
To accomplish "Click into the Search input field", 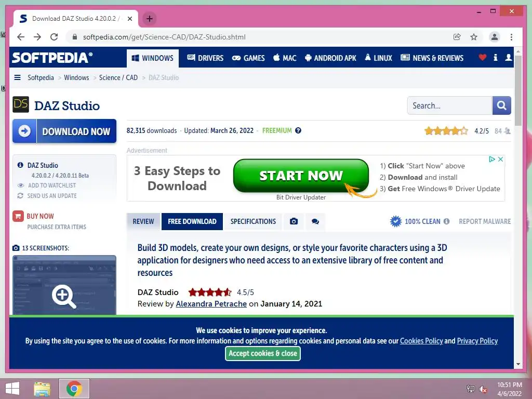I will pyautogui.click(x=449, y=105).
